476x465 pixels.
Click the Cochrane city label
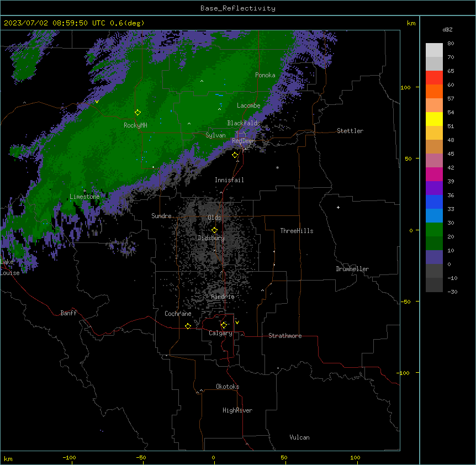tap(178, 314)
